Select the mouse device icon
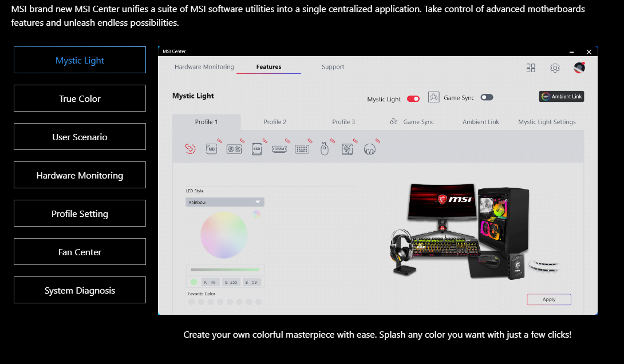 [x=325, y=149]
